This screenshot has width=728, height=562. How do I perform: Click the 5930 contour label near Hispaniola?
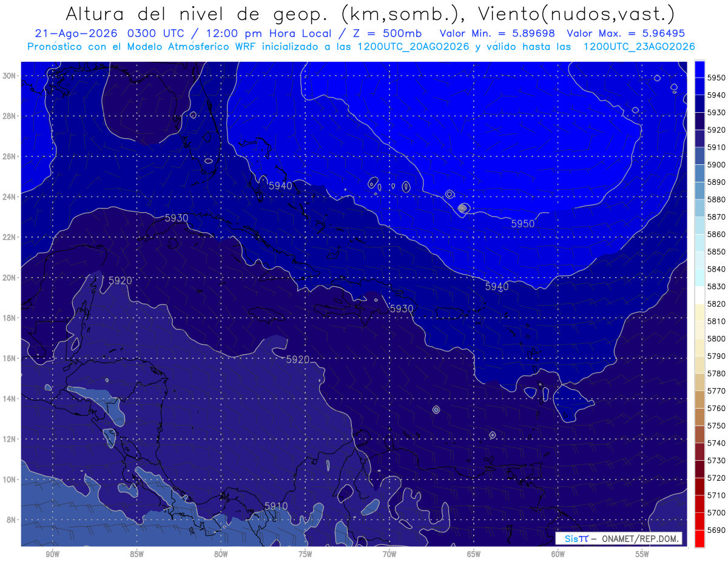pos(401,309)
